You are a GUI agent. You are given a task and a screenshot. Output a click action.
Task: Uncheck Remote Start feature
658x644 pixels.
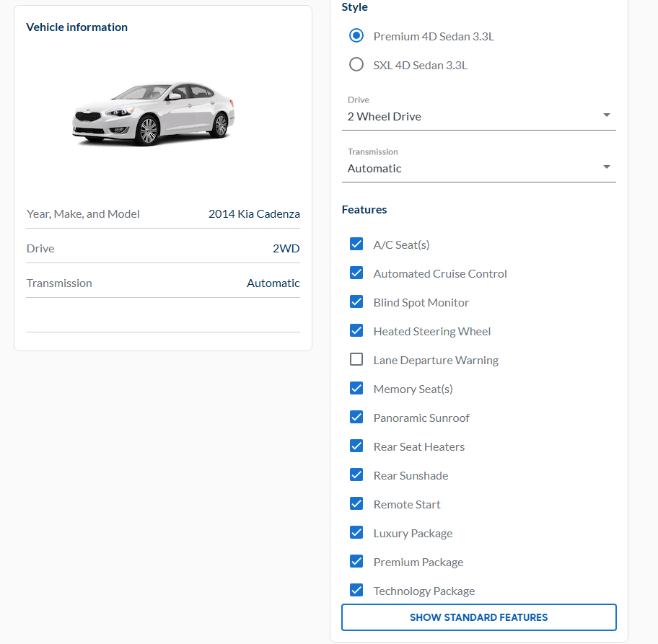tap(356, 504)
